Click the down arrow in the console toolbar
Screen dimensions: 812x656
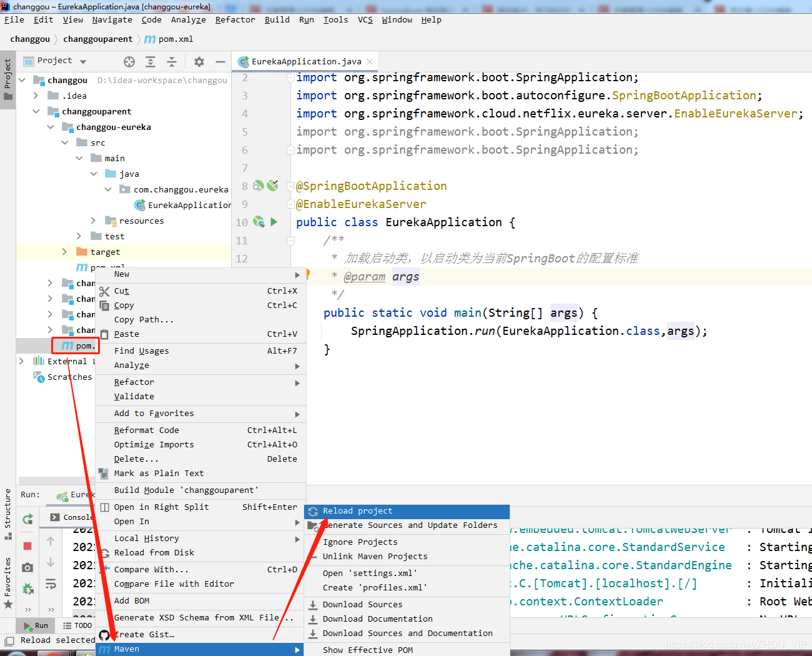click(51, 562)
